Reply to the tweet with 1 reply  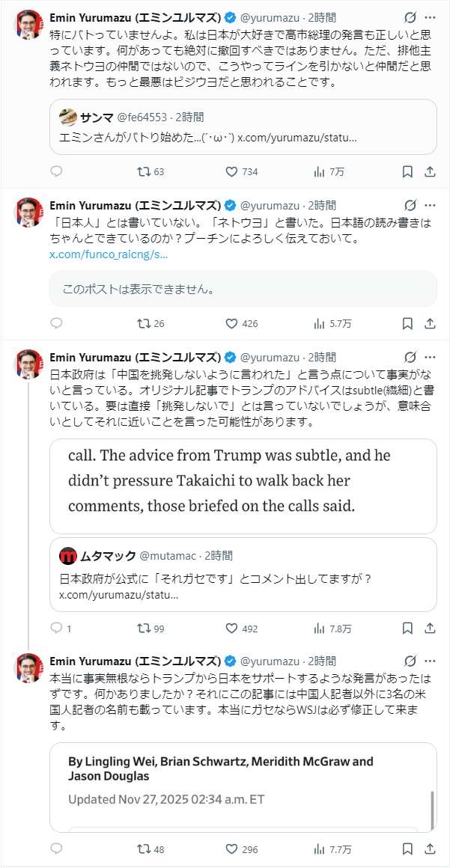click(56, 629)
